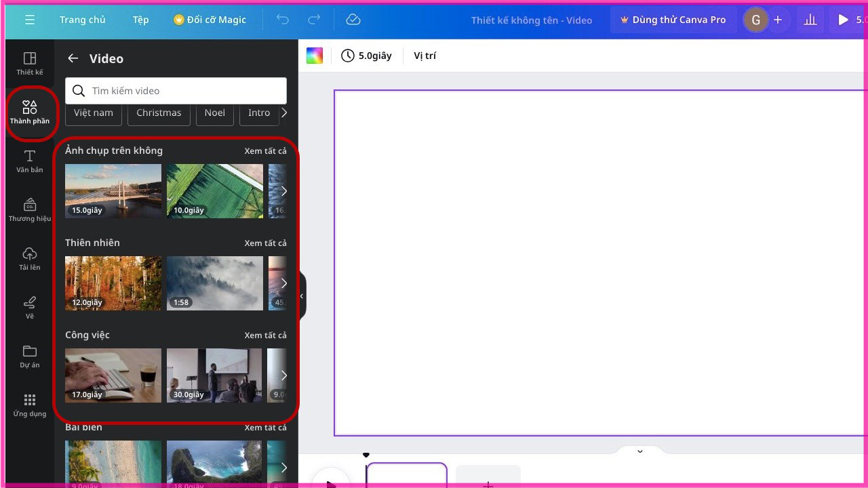Open the Tệp file menu
Image resolution: width=868 pixels, height=488 pixels.
(x=140, y=20)
